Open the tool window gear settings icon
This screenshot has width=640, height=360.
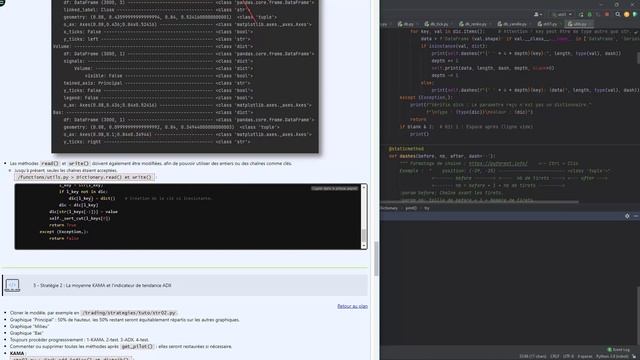click(627, 216)
